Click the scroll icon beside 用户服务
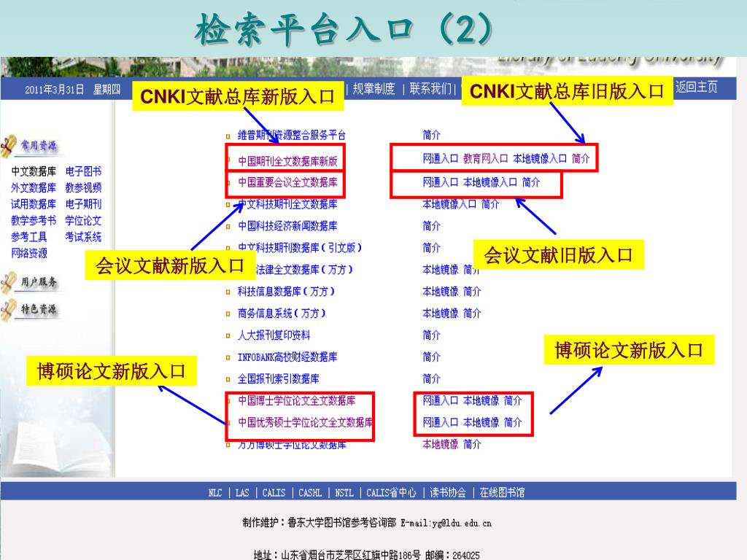This screenshot has width=747, height=560. [9, 282]
